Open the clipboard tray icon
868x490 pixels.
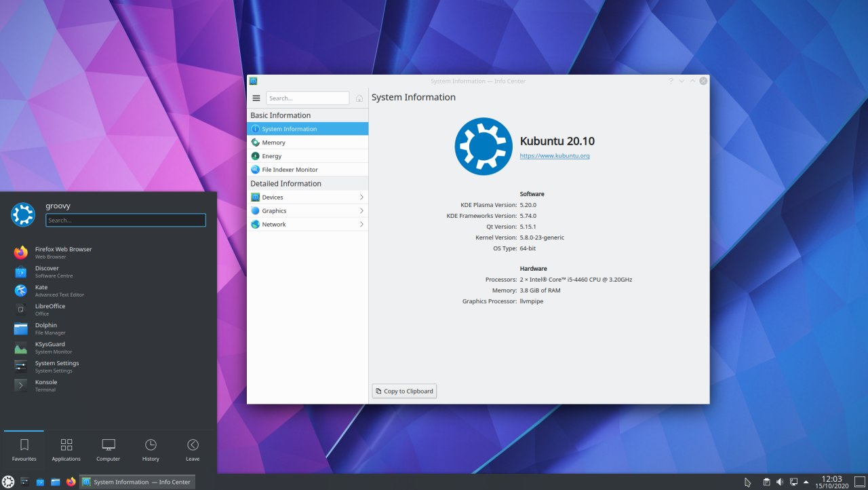(x=766, y=482)
